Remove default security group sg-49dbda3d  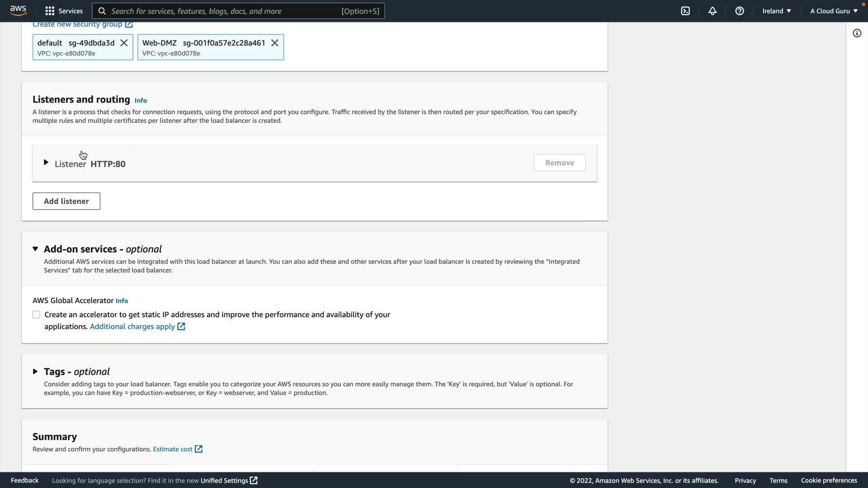coord(124,43)
